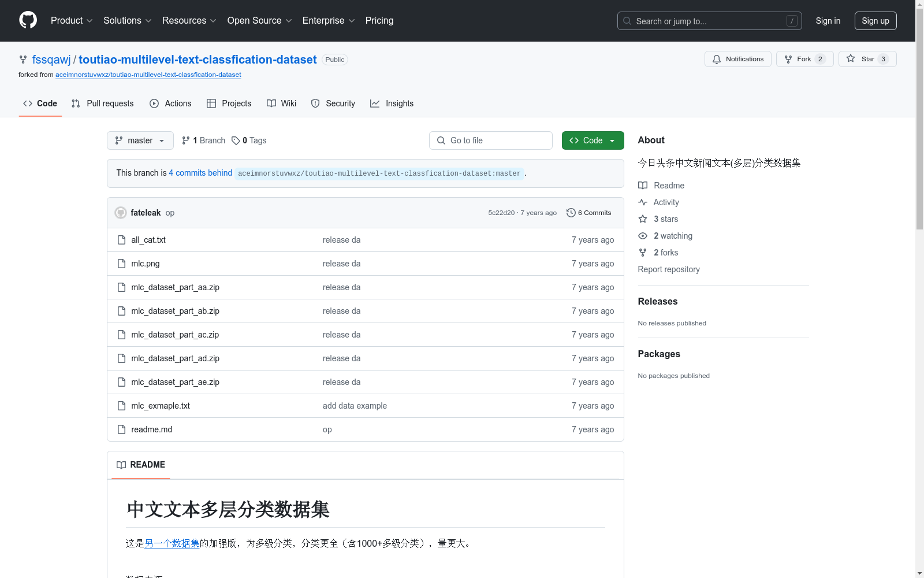
Task: Open the mlc.png file
Action: [x=146, y=264]
